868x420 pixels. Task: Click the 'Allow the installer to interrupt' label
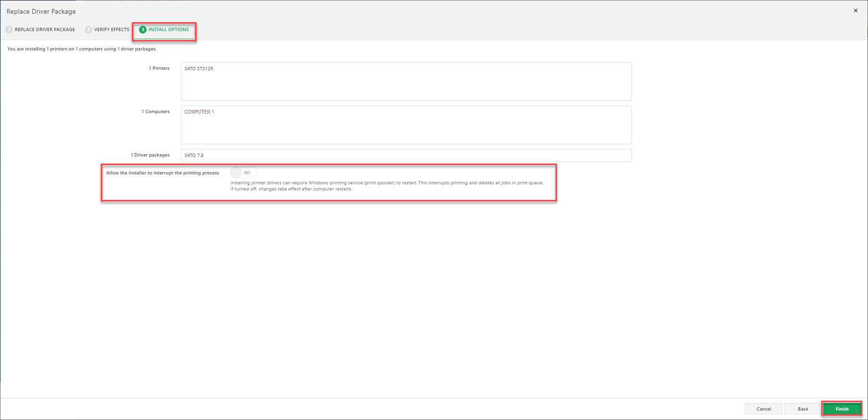[x=163, y=173]
